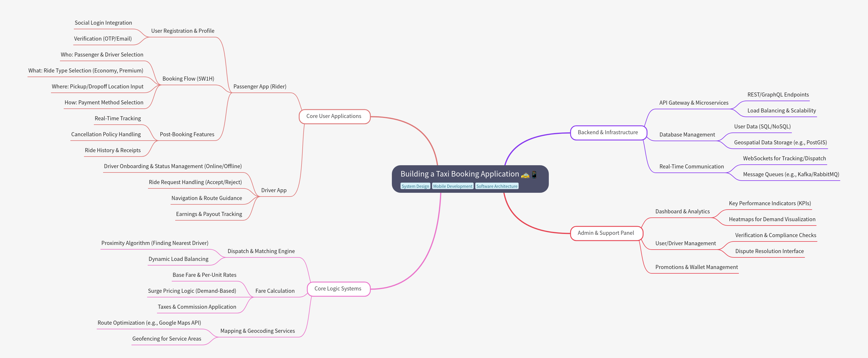Select the System Design tag
The width and height of the screenshot is (868, 358).
tap(415, 186)
